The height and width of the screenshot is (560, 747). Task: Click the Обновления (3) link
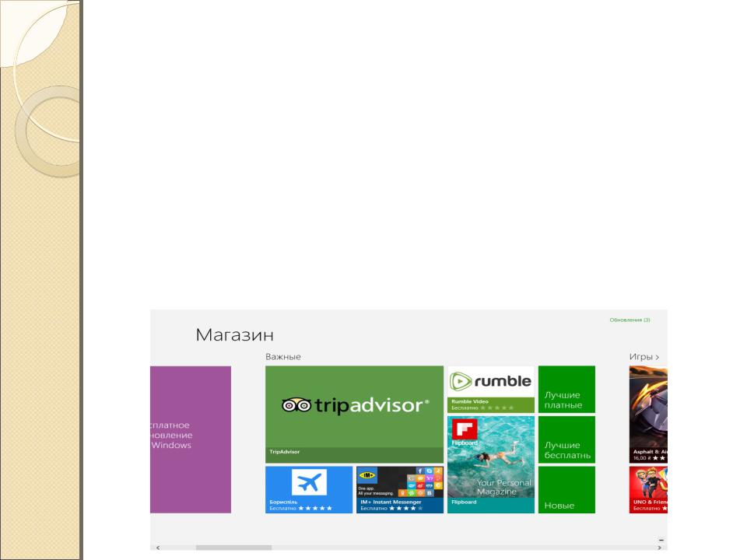[630, 320]
